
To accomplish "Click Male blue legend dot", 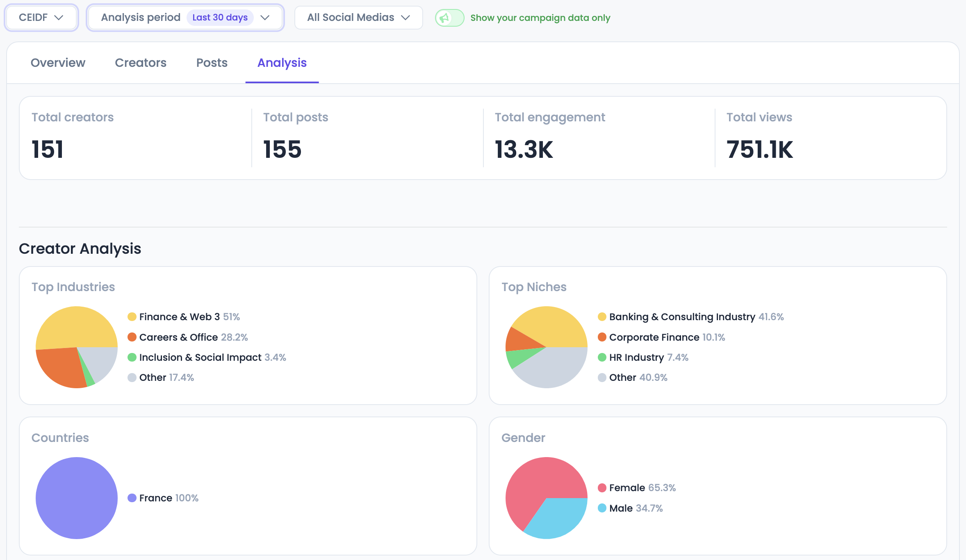I will [602, 508].
